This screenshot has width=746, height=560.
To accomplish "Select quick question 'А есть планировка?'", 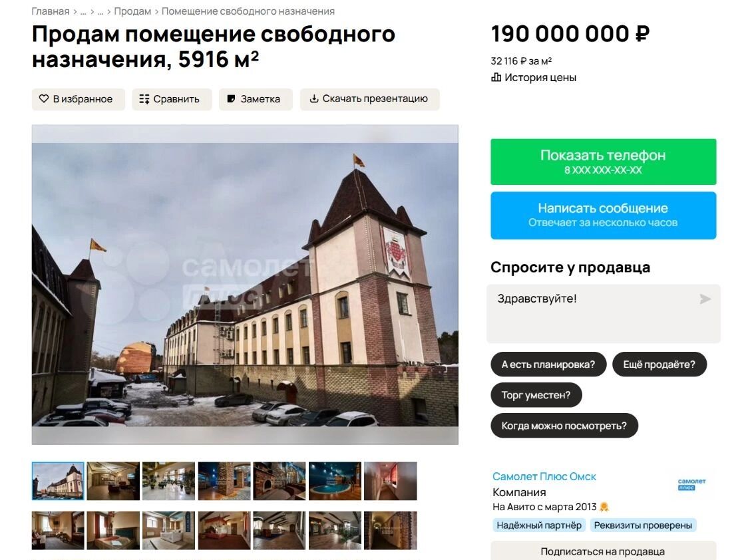I will [x=548, y=364].
